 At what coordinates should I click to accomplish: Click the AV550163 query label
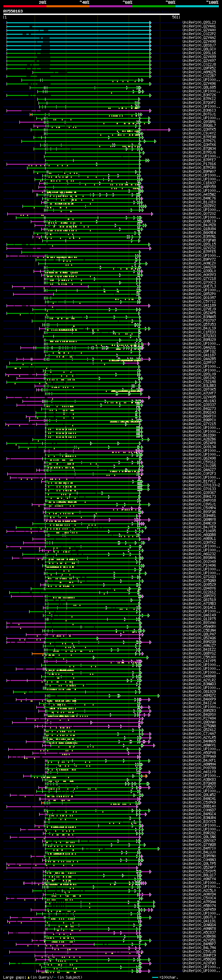(x=13, y=11)
